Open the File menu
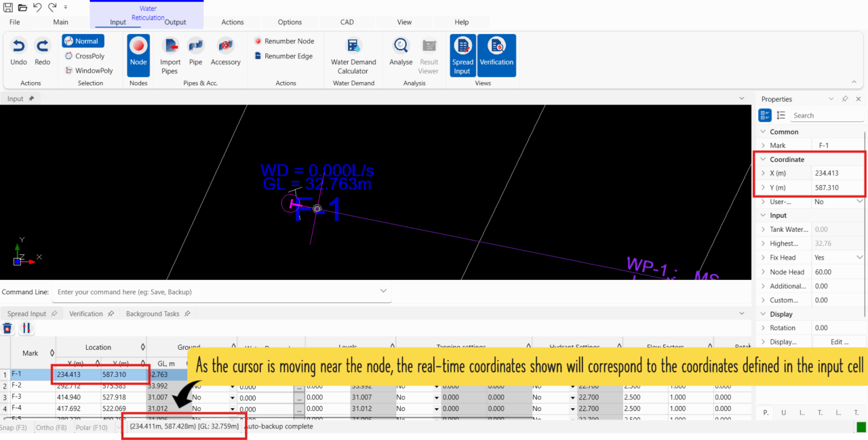The height and width of the screenshot is (440, 868). (x=15, y=22)
